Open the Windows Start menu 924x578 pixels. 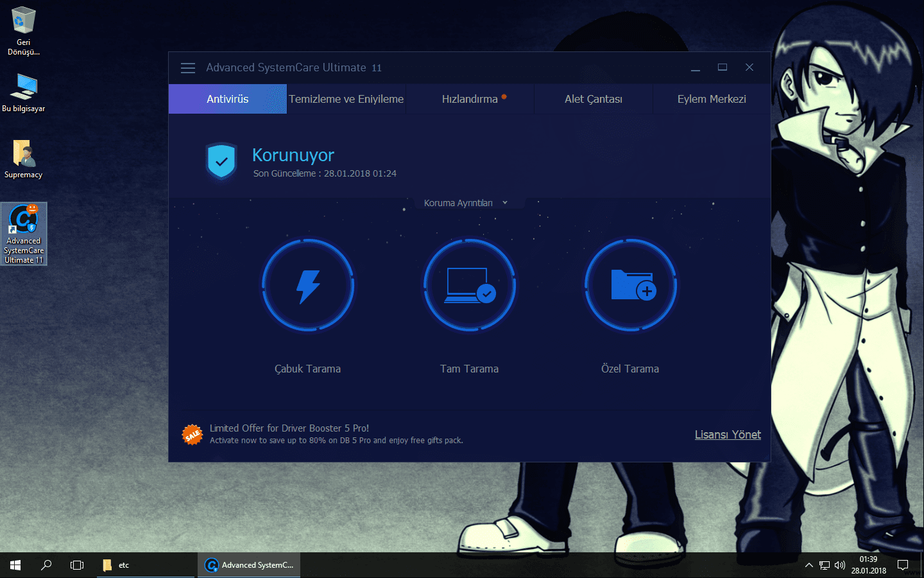[x=15, y=565]
